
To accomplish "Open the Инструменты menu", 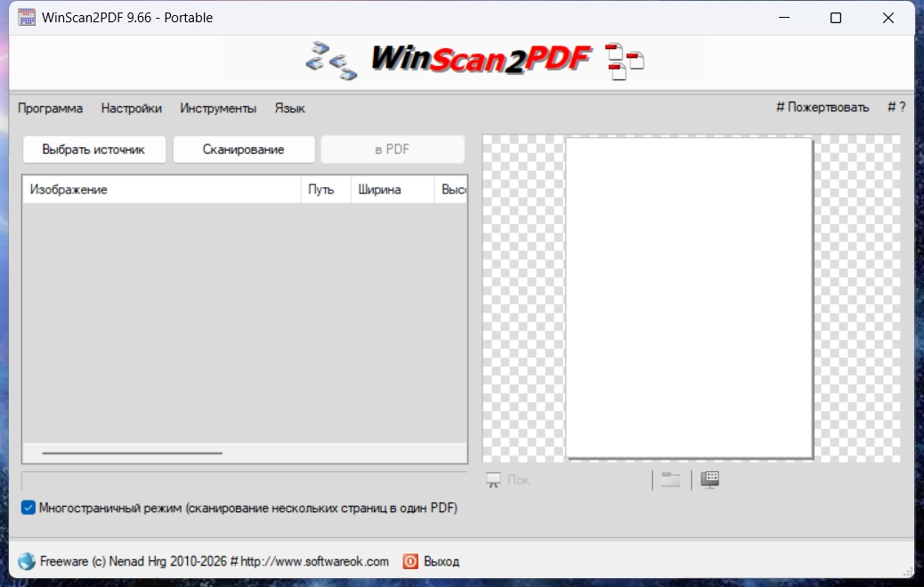I will pos(218,109).
